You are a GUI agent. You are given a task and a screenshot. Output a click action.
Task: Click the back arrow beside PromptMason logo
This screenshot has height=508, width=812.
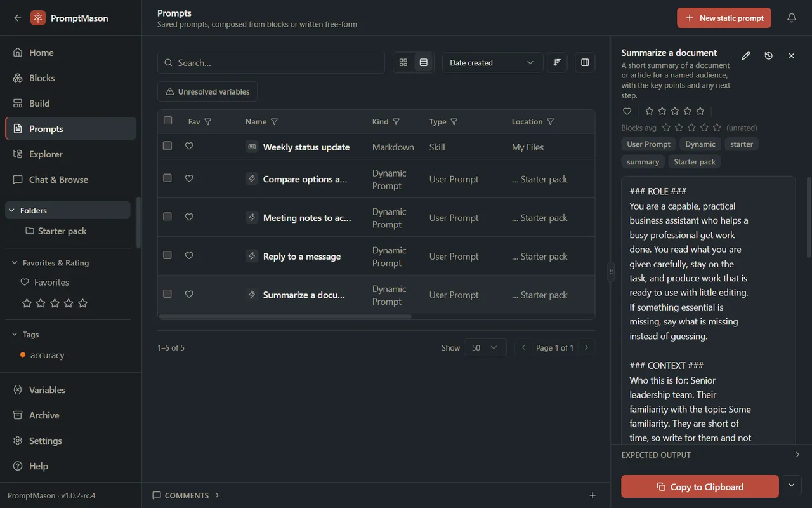click(17, 18)
